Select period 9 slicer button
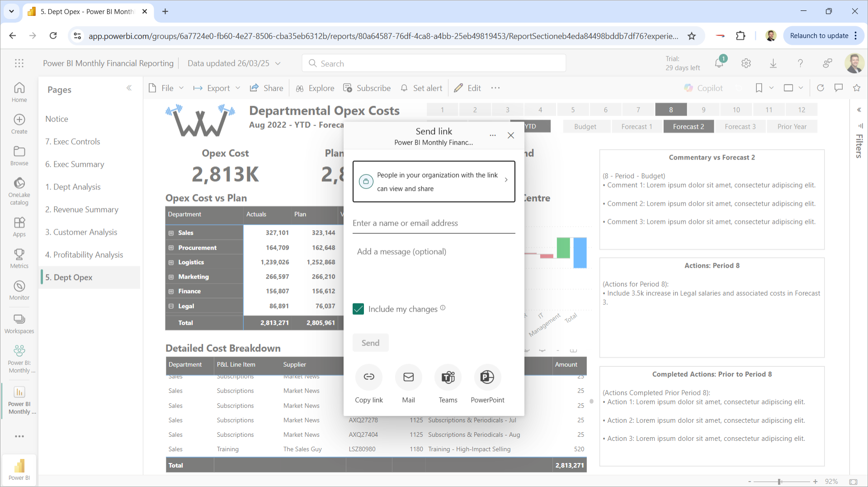The width and height of the screenshot is (868, 487). pos(703,110)
